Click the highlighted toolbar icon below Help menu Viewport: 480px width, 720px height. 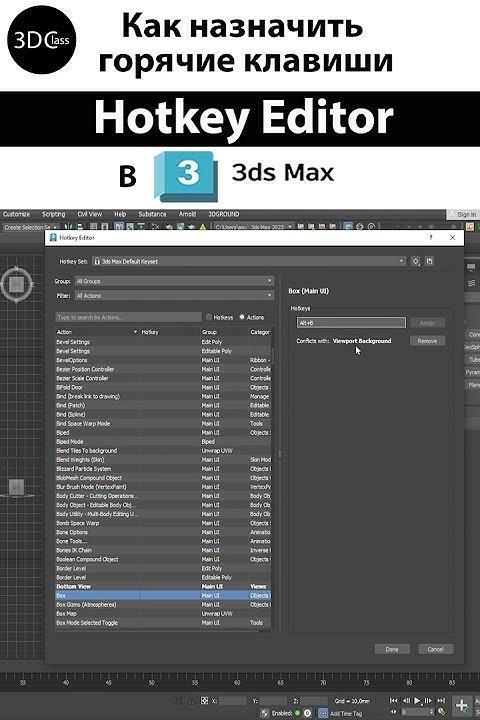click(x=119, y=227)
